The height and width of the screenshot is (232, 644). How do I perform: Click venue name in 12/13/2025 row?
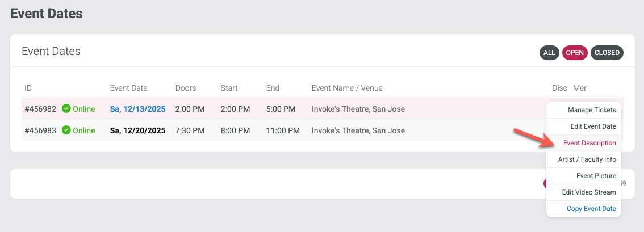358,109
